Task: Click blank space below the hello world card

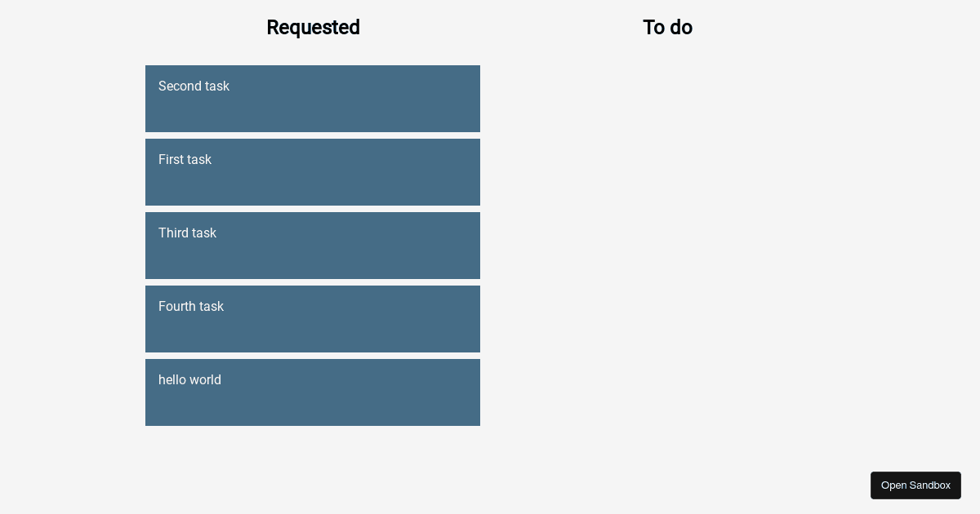Action: click(x=313, y=461)
